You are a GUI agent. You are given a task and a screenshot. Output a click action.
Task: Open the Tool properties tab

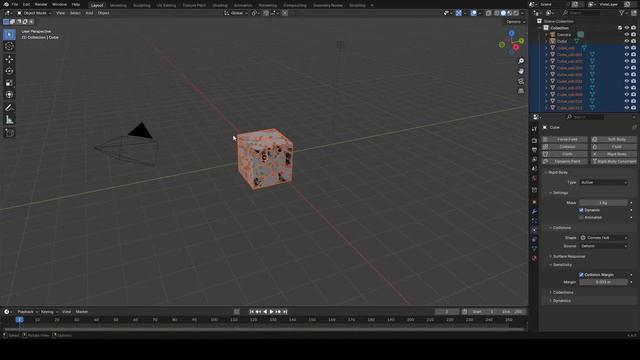click(x=534, y=129)
